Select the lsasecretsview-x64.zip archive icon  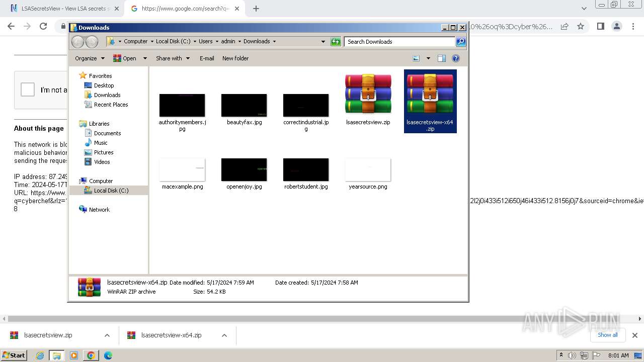[430, 94]
